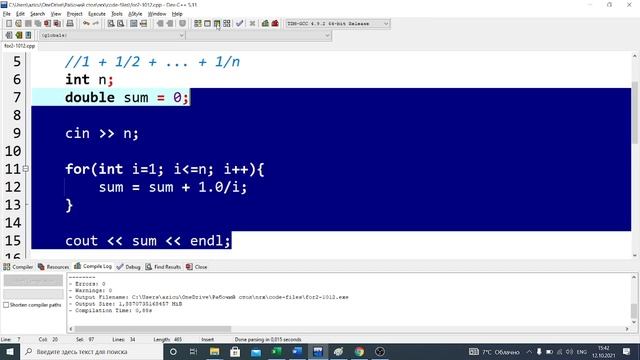Click the Print toolbar icon
The height and width of the screenshot is (360, 640).
[70, 24]
